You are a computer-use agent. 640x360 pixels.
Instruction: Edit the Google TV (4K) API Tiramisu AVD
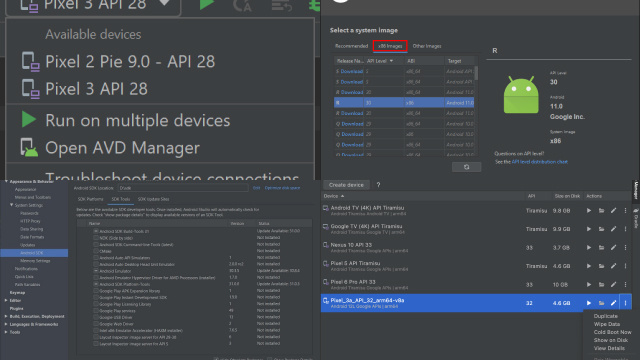click(x=613, y=229)
